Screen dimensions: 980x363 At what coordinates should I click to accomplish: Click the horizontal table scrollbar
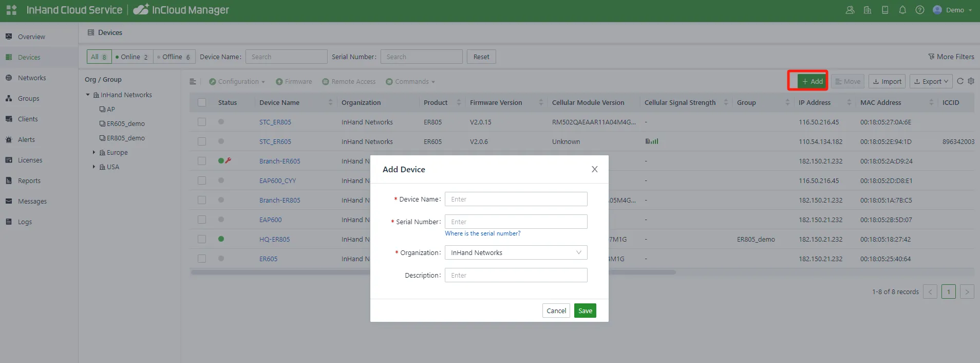[x=433, y=272]
